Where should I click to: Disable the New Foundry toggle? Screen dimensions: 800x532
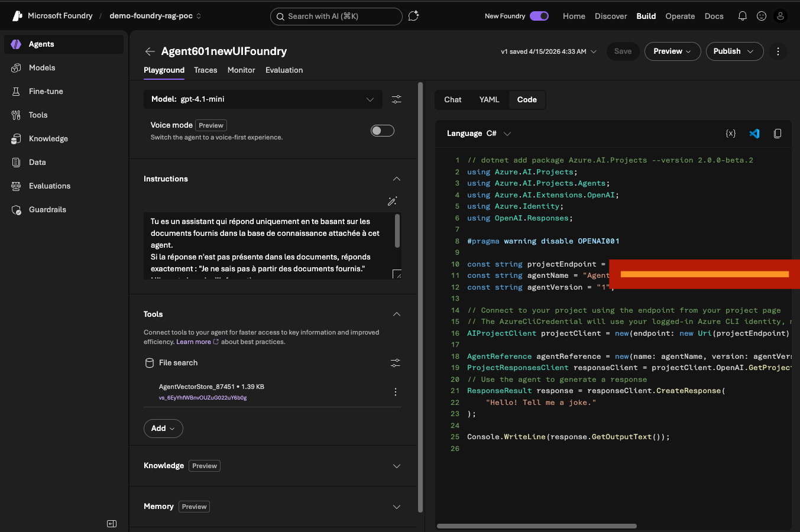tap(539, 17)
